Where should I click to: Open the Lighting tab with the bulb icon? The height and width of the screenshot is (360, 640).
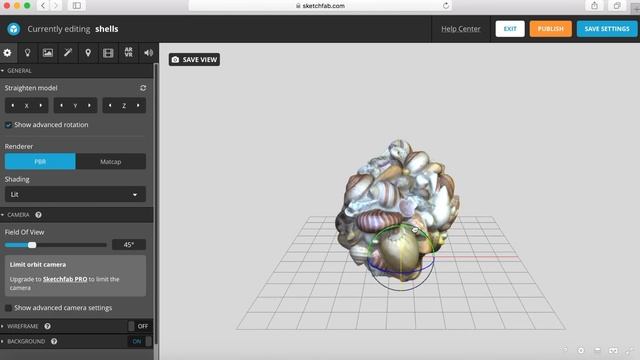coord(27,53)
